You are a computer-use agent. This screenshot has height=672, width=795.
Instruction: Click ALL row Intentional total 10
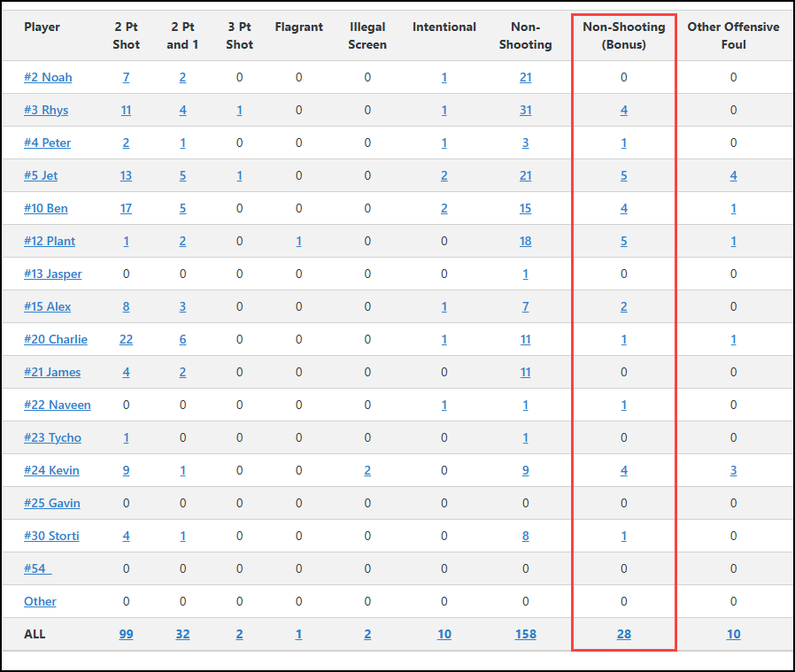coord(444,634)
